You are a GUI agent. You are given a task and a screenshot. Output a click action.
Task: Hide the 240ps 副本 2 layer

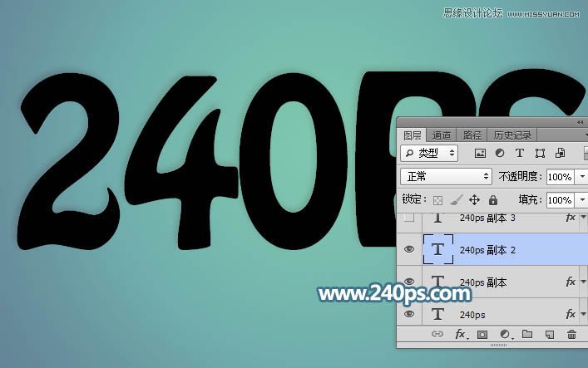click(x=409, y=249)
